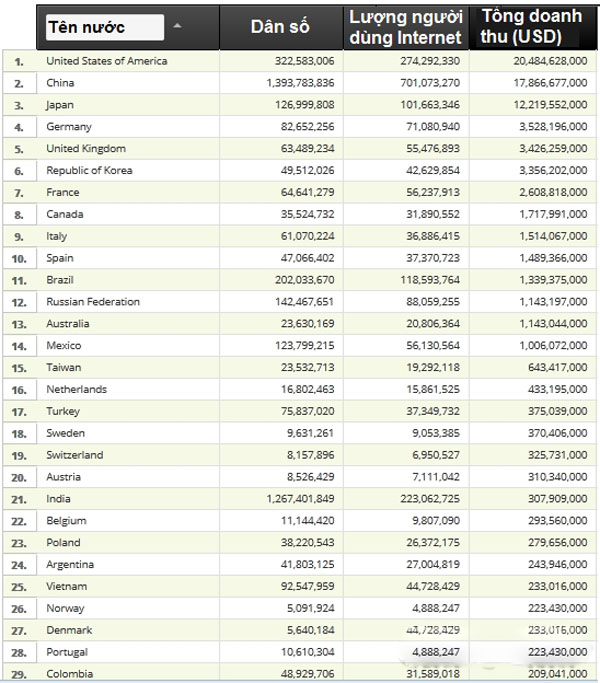Click the Tên nước column header field
Viewport: 600px width, 683px height.
[103, 27]
